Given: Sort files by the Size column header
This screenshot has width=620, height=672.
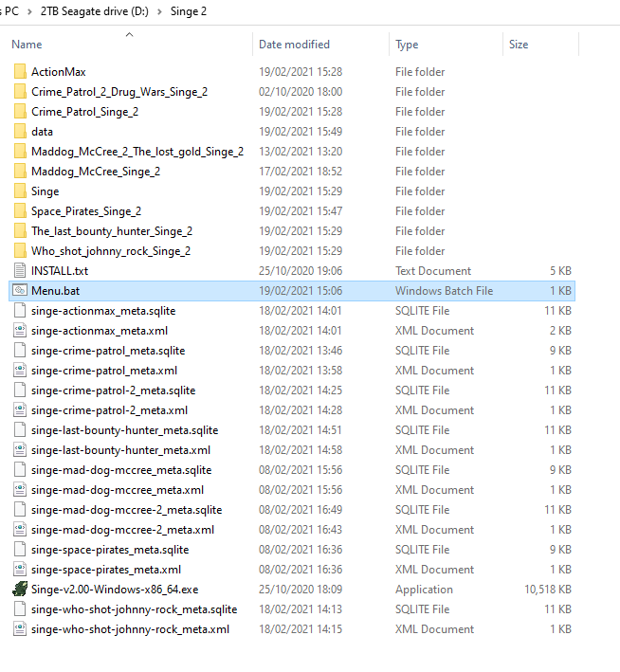Looking at the screenshot, I should click(519, 45).
